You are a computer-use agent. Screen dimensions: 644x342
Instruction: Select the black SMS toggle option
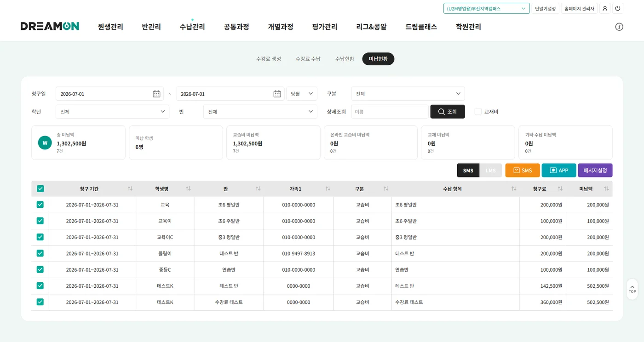pos(468,171)
